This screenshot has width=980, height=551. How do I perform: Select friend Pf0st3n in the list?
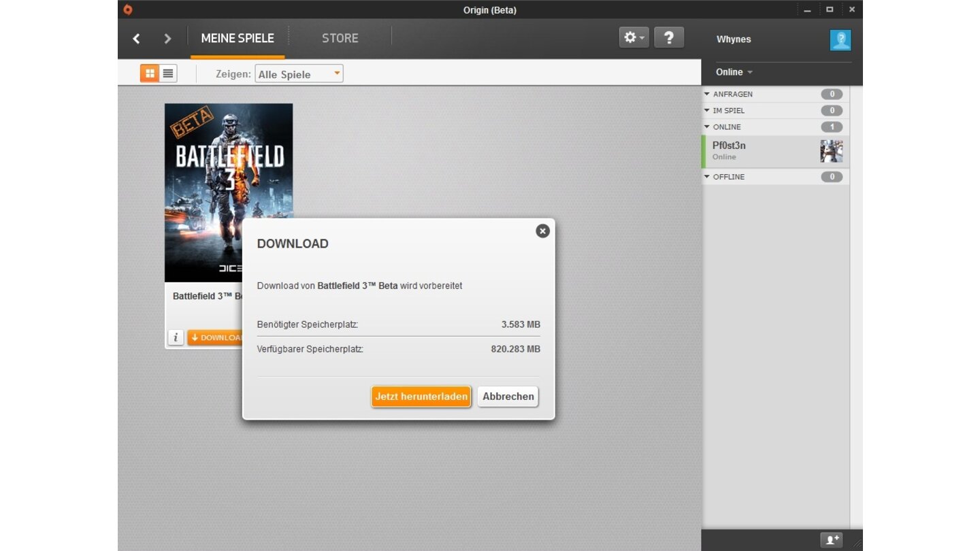click(775, 151)
